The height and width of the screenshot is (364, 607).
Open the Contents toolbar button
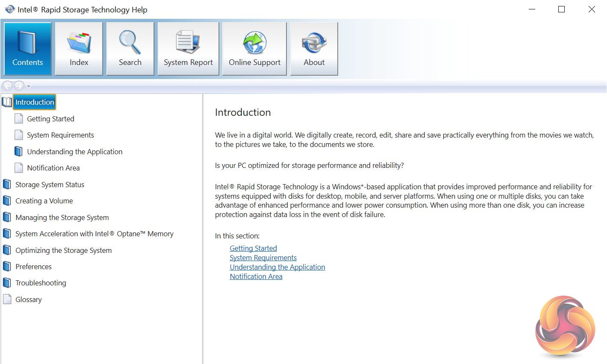(x=28, y=49)
